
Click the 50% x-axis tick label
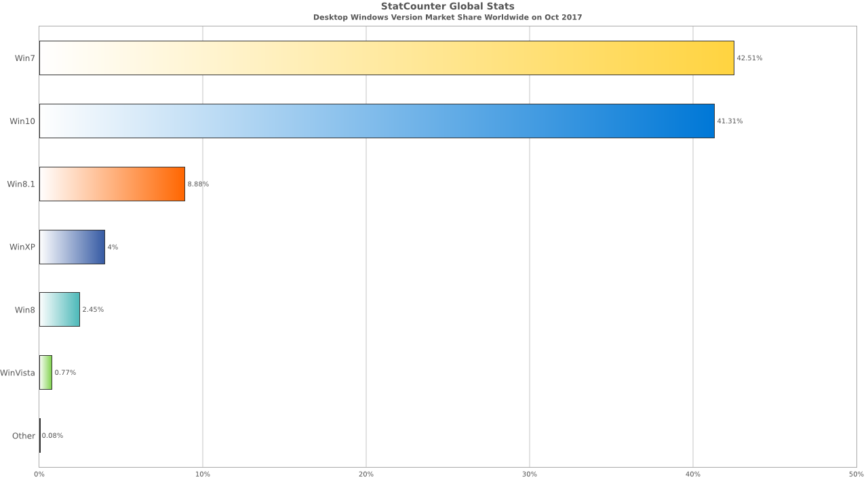pyautogui.click(x=856, y=474)
